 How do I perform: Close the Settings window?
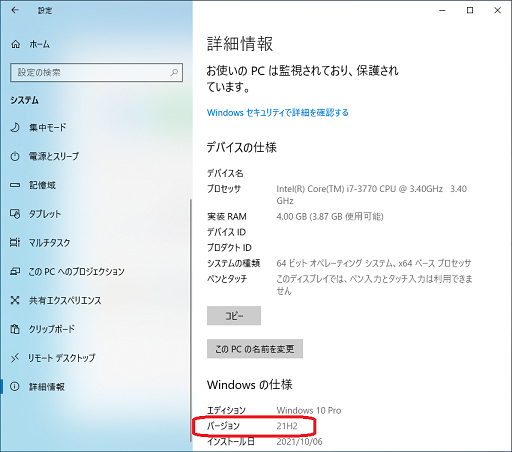[x=497, y=10]
